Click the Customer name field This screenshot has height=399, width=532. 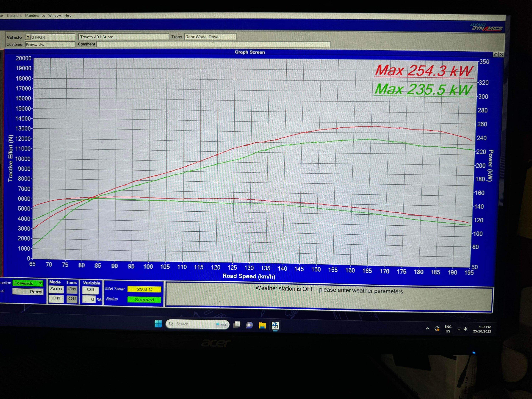click(50, 45)
